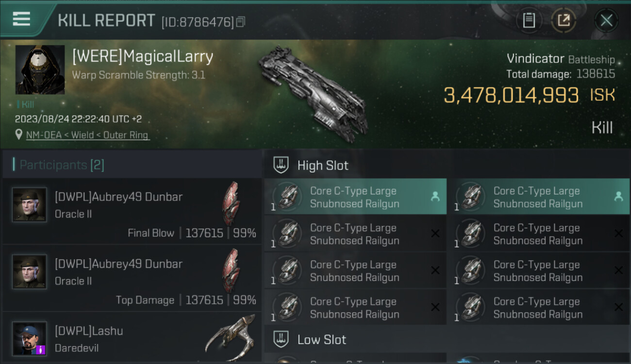Open the hamburger menu beside Kill Report
631x364 pixels.
(x=21, y=19)
